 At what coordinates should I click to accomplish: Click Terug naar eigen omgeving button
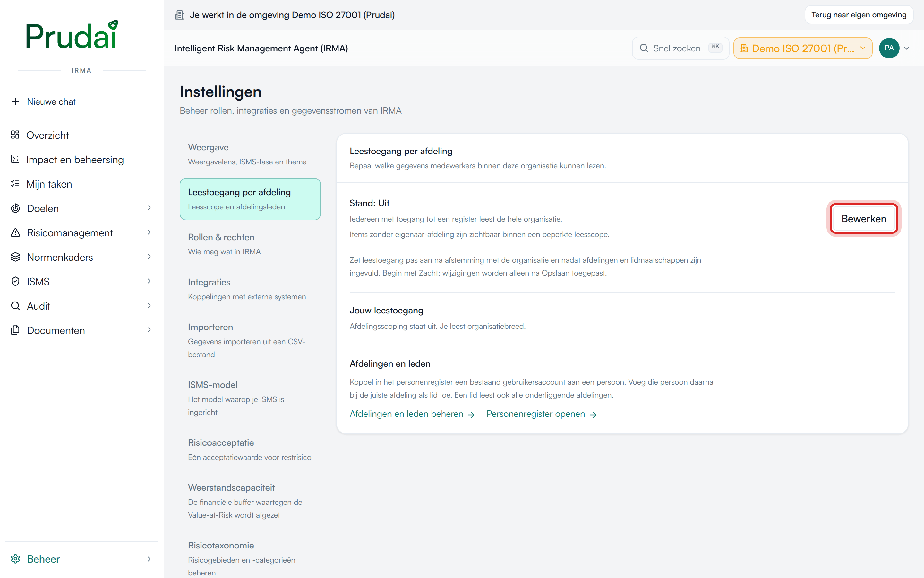(x=859, y=15)
